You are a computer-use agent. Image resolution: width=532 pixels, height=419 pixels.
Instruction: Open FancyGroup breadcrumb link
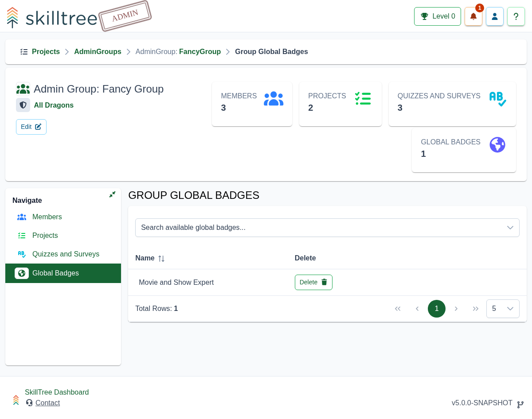200,52
